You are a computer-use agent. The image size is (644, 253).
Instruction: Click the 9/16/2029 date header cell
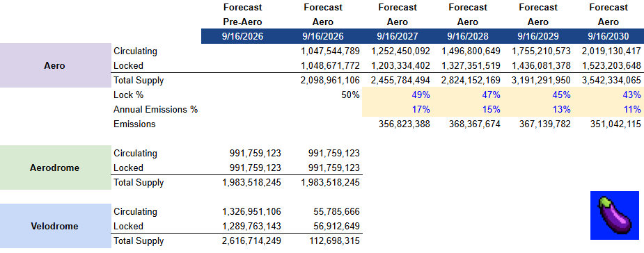[538, 37]
